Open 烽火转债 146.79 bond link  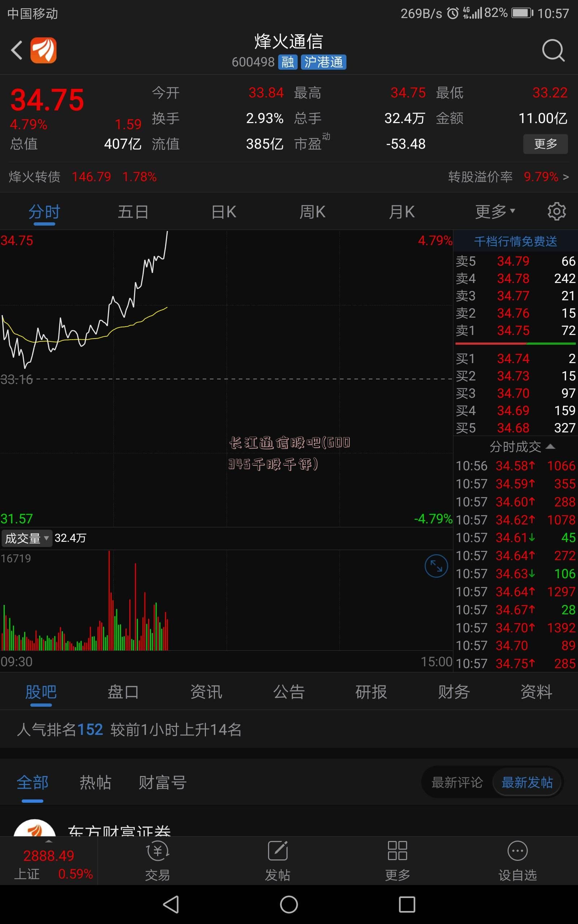83,177
